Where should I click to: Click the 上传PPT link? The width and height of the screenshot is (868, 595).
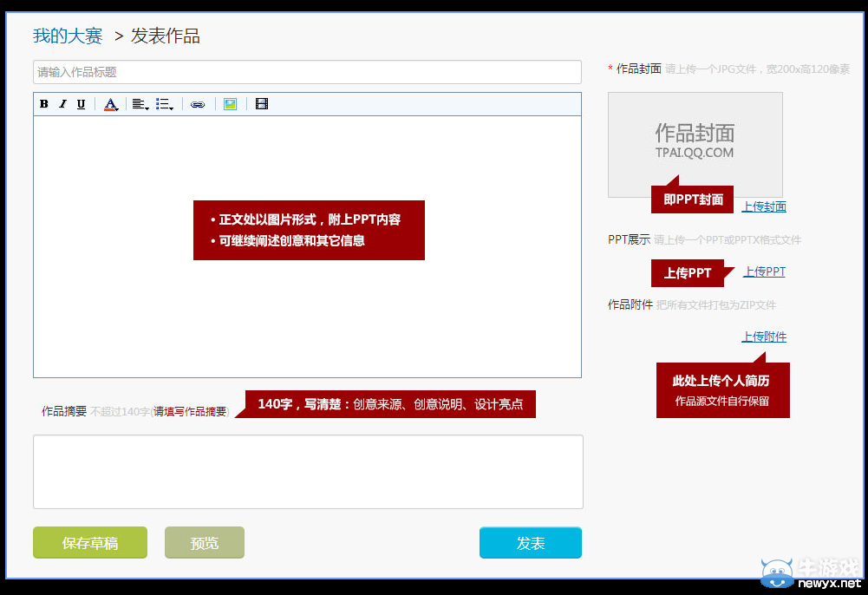(x=764, y=271)
